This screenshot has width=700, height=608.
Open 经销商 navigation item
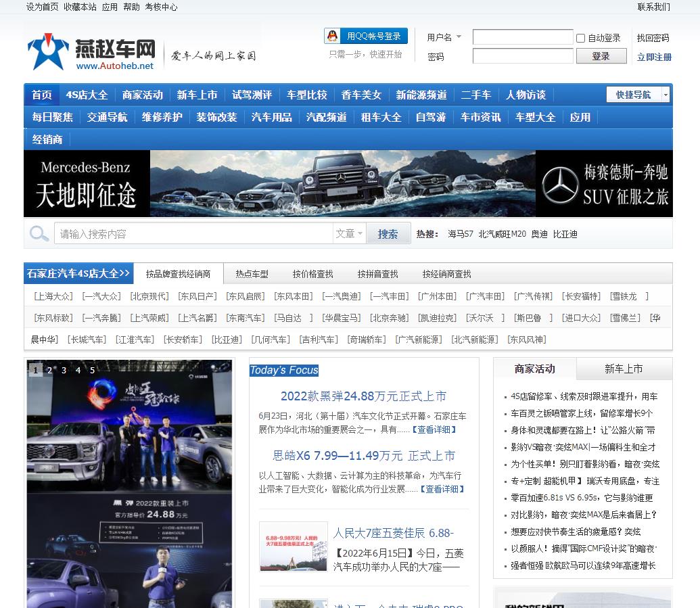click(x=47, y=140)
